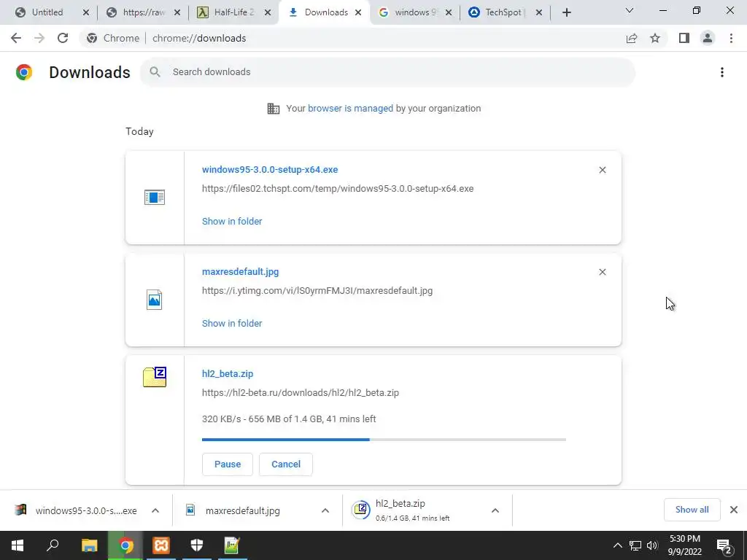Open the 'browser is managed' link

[351, 109]
